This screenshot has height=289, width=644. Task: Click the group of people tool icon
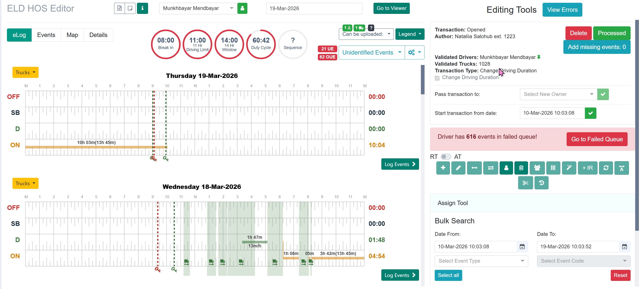[x=537, y=168]
